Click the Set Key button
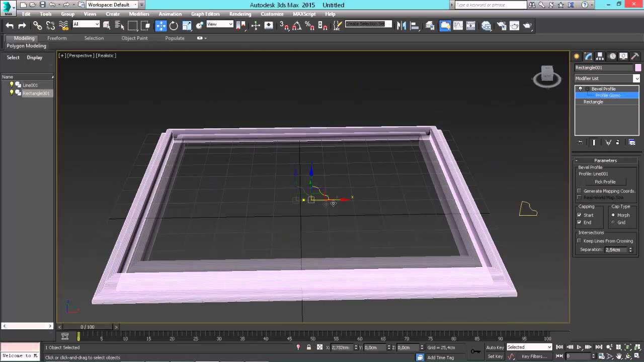This screenshot has height=362, width=644. coord(495,356)
